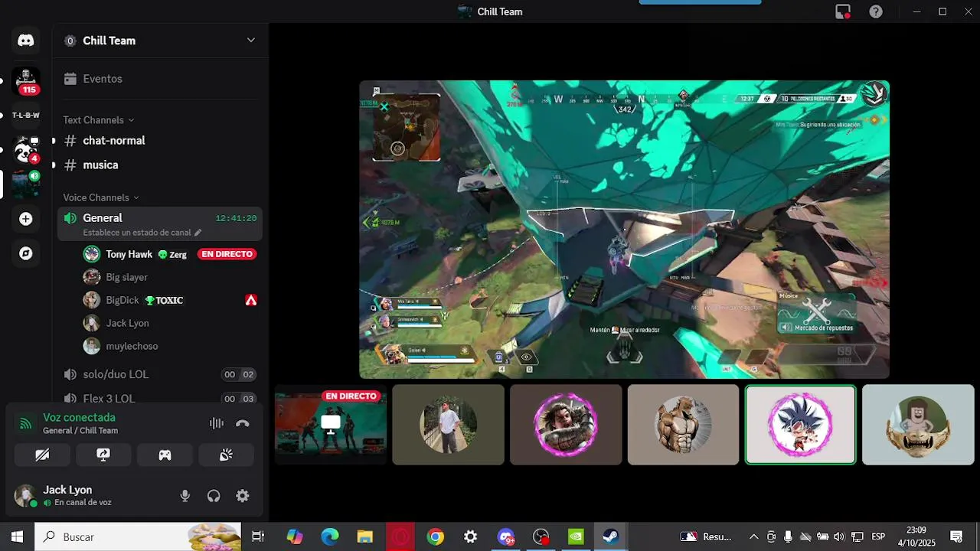980x551 pixels.
Task: Turn on camera in voice panel
Action: pyautogui.click(x=42, y=455)
